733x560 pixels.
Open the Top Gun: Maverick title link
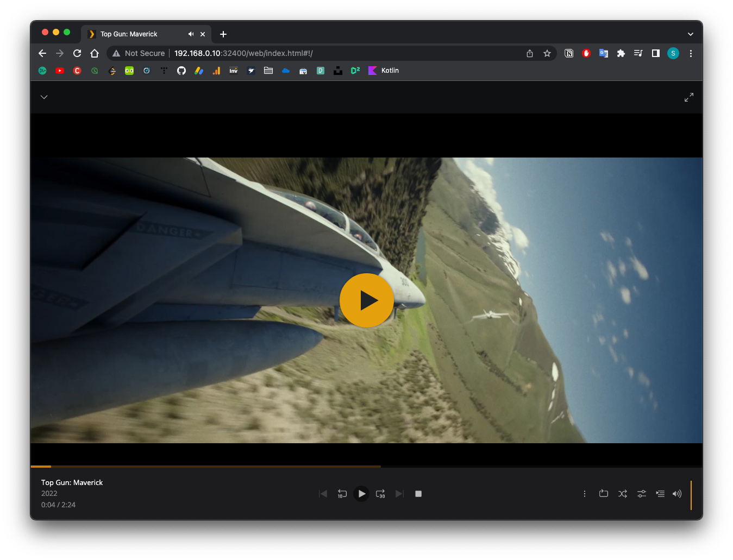pyautogui.click(x=72, y=482)
